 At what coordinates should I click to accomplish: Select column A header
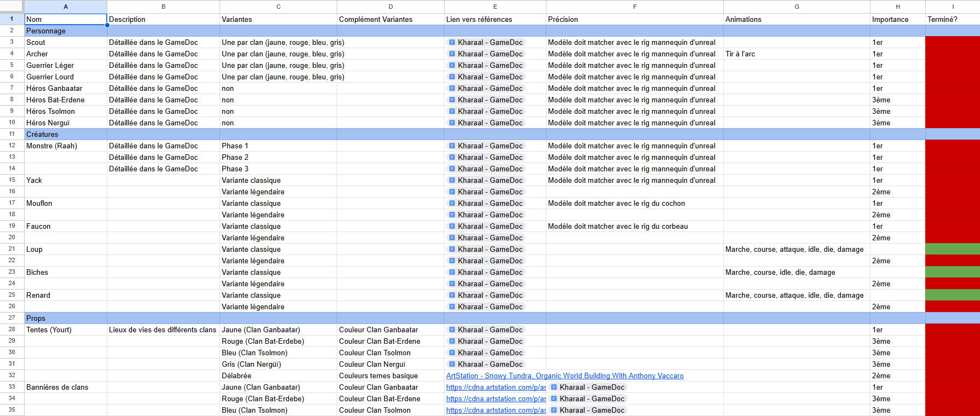tap(66, 7)
